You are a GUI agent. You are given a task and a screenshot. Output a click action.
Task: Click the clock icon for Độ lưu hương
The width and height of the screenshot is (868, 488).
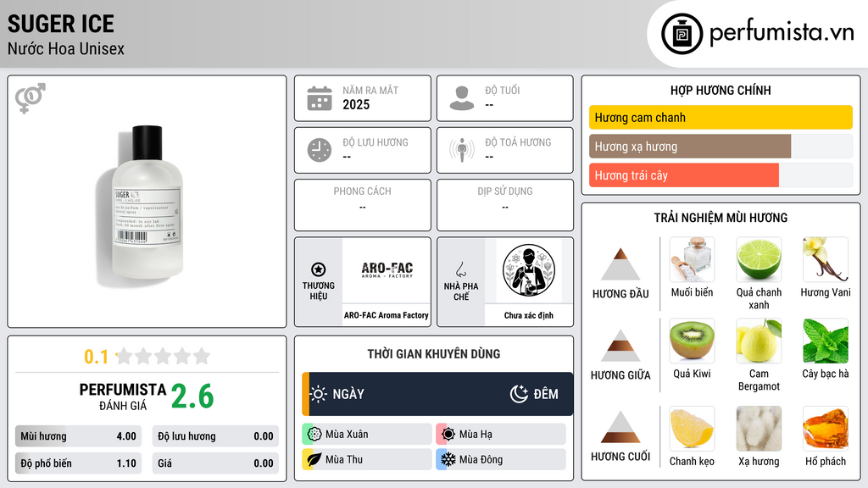[x=320, y=150]
